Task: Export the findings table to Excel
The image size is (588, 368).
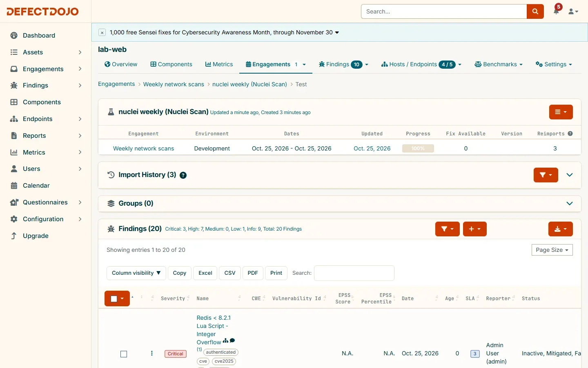Action: pos(205,273)
